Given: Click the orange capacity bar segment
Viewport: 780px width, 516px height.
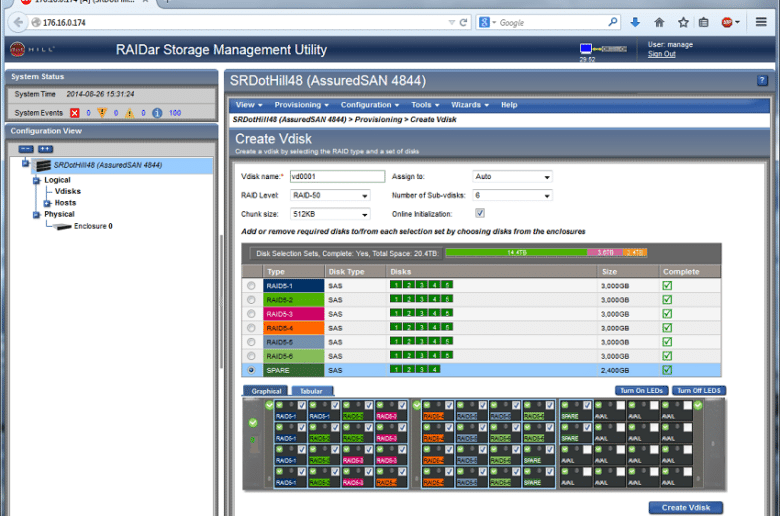Looking at the screenshot, I should click(634, 253).
